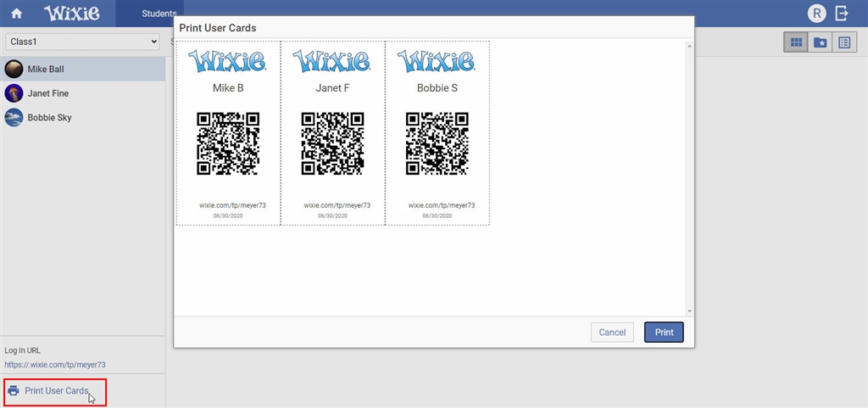Click Mike B's QR code
The width and height of the screenshot is (868, 408).
click(228, 143)
